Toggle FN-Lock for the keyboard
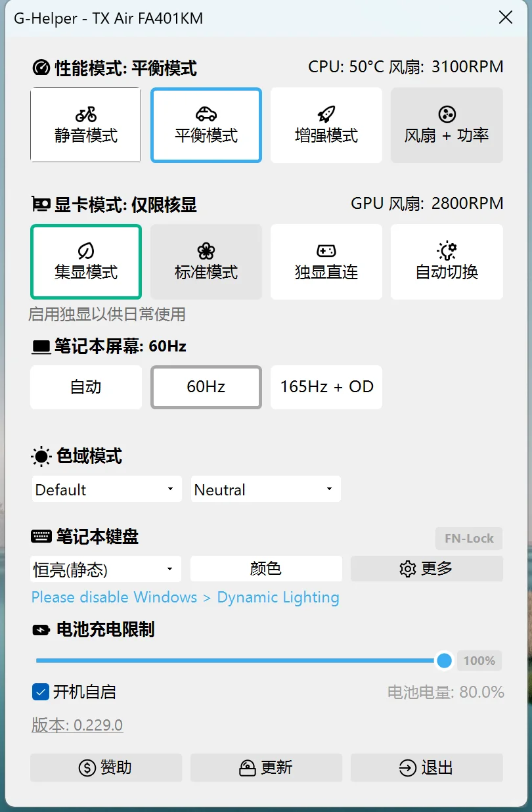 click(468, 538)
